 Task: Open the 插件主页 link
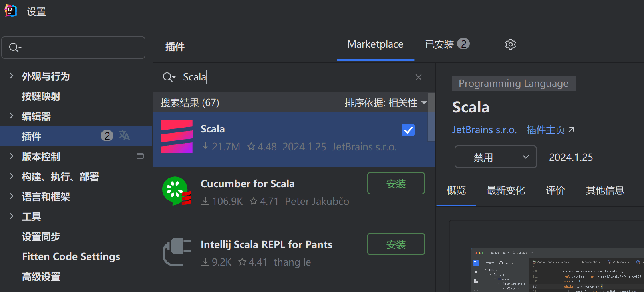pyautogui.click(x=550, y=130)
